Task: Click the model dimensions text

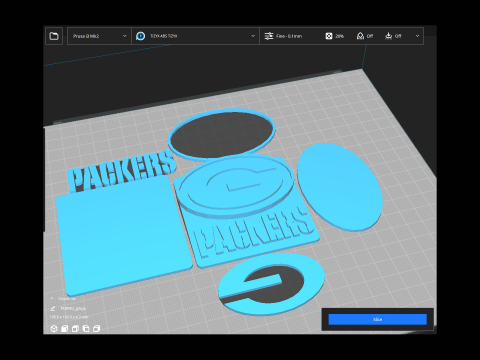Action: (x=69, y=317)
